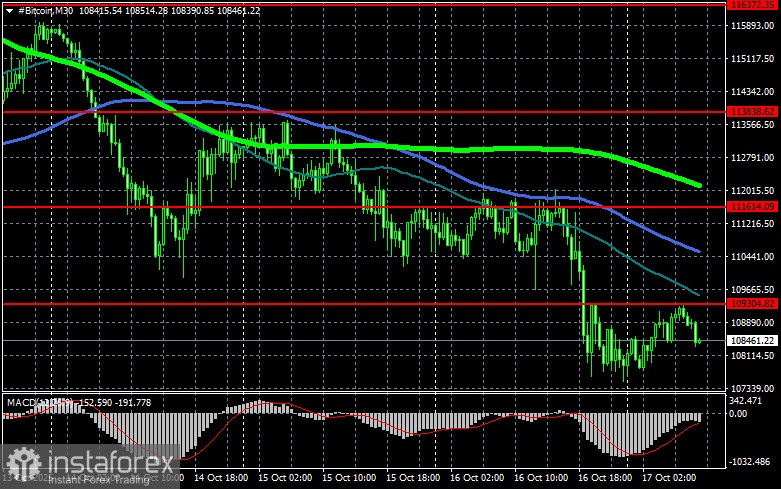Select the #Bitcoin,M30 chart title

tap(45, 10)
